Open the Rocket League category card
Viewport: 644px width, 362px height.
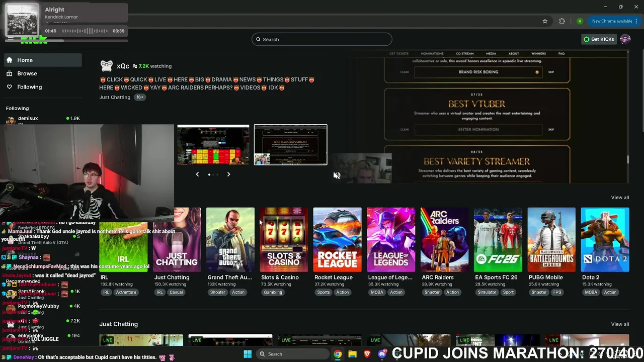click(x=337, y=240)
